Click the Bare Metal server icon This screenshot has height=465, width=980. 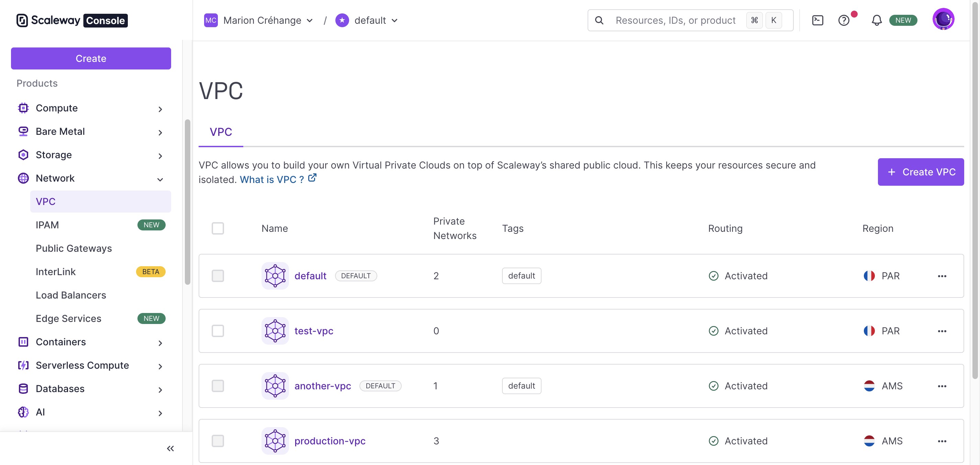point(23,131)
